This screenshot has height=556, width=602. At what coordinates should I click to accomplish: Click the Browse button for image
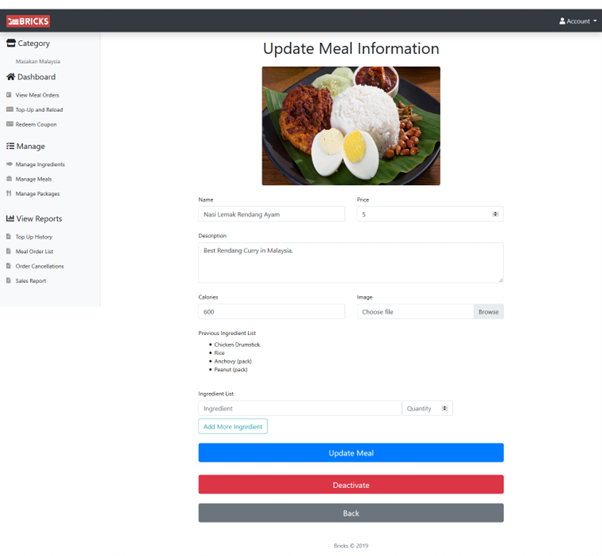[489, 311]
